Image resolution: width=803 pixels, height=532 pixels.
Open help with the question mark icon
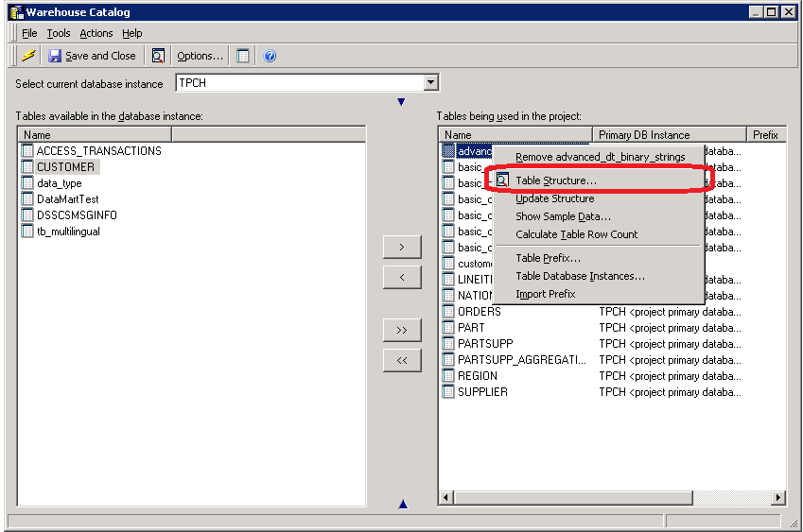tap(270, 56)
